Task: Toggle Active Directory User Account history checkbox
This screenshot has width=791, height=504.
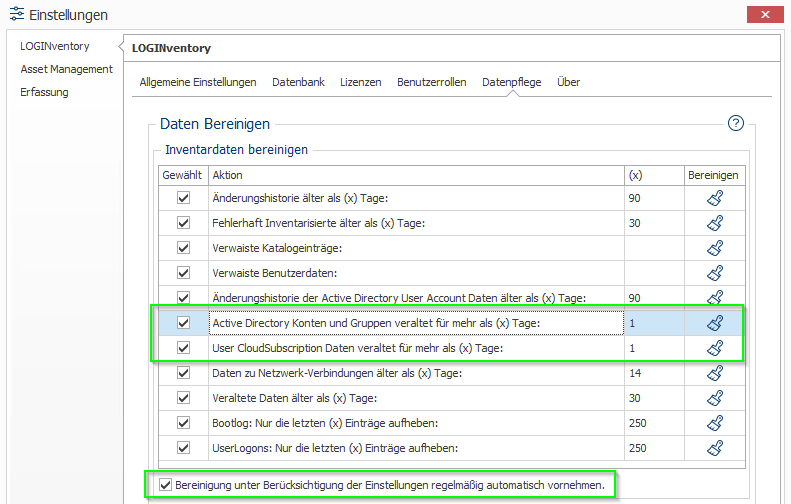Action: pyautogui.click(x=183, y=298)
